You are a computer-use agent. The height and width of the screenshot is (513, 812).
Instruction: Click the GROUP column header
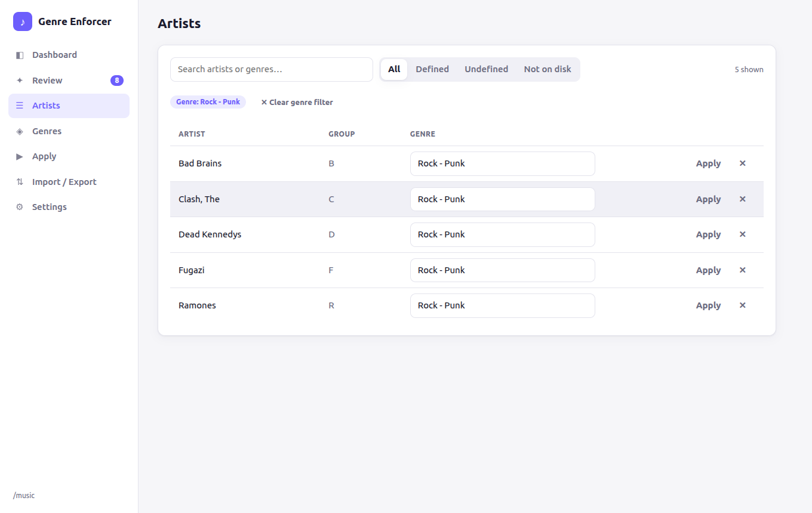342,134
